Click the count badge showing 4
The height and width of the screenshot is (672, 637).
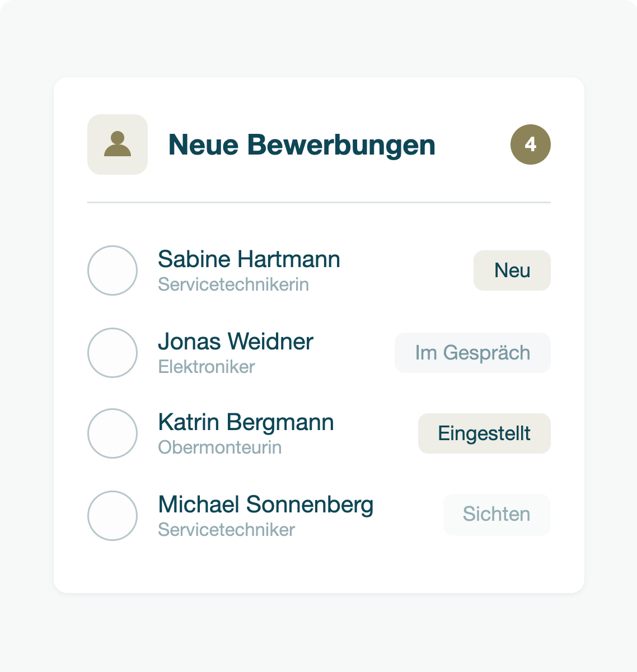pos(531,144)
